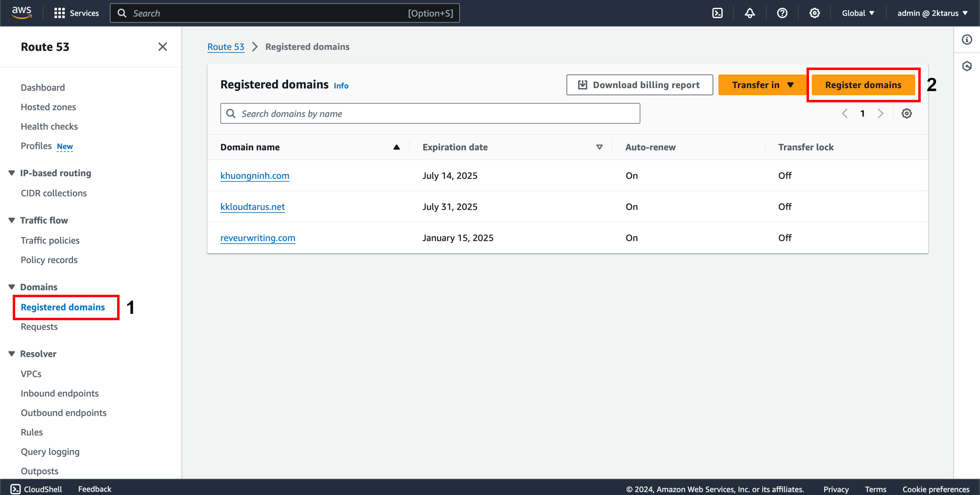Select Registered domains in sidebar
Screen dimensions: 980x495
63,307
